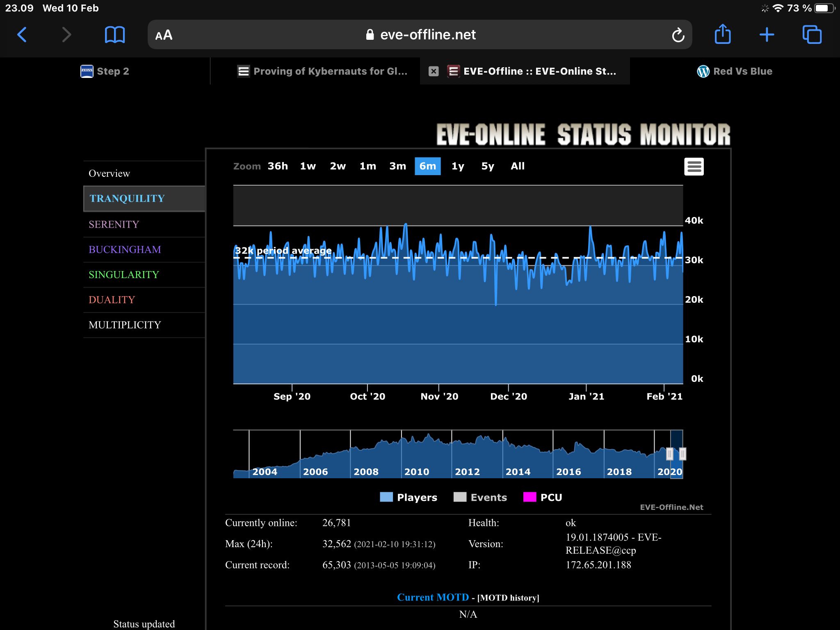Open the chart hamburger menu
Viewport: 840px width, 630px height.
(694, 167)
